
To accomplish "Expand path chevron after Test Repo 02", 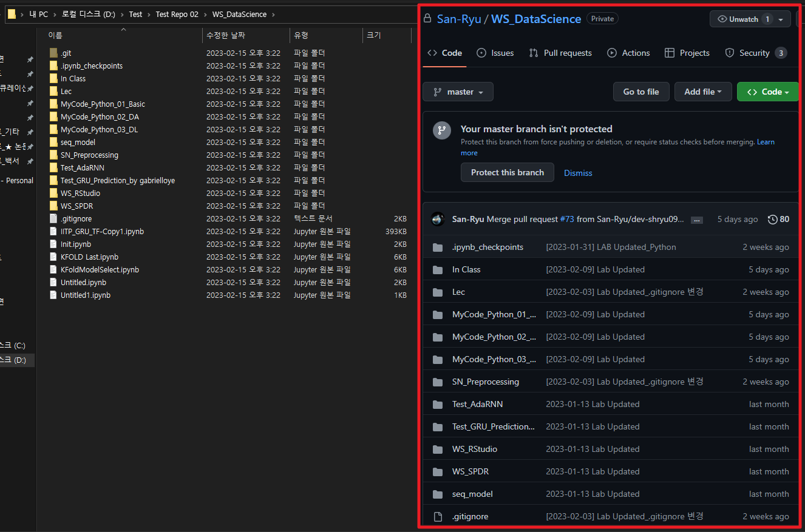I will [205, 14].
